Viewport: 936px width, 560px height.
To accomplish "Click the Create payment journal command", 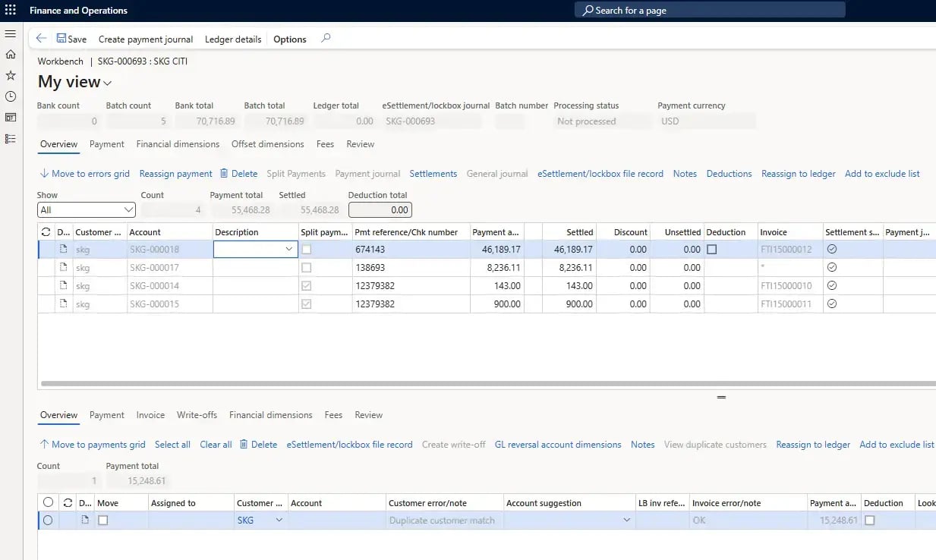I will [x=145, y=39].
